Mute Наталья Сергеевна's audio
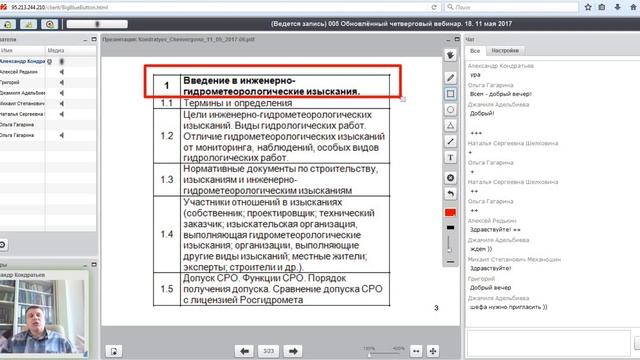Viewport: 640px width, 360px height. point(62,114)
